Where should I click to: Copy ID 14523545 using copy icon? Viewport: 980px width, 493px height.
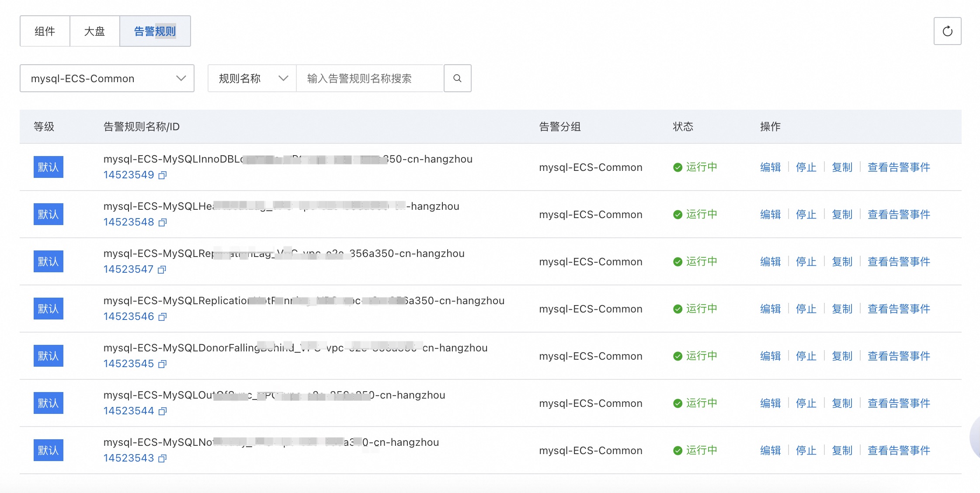[x=163, y=364]
